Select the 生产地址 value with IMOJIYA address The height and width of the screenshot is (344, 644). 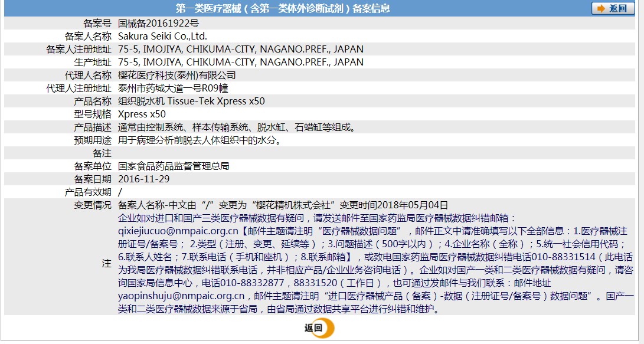point(241,63)
